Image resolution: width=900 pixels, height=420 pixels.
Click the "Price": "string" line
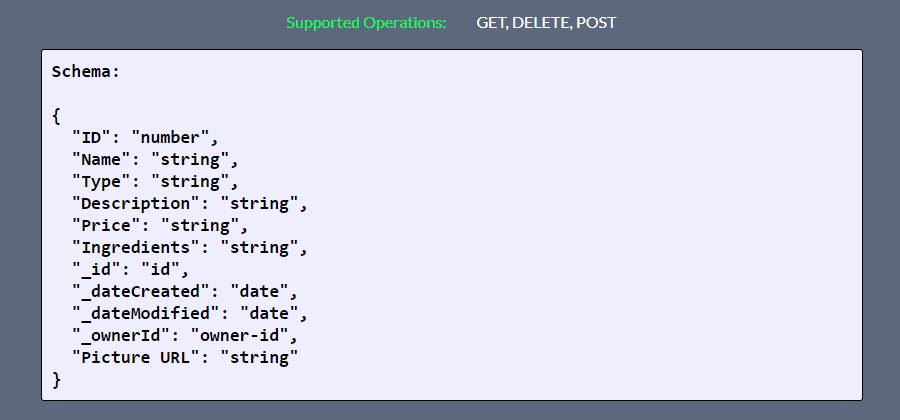[x=160, y=225]
